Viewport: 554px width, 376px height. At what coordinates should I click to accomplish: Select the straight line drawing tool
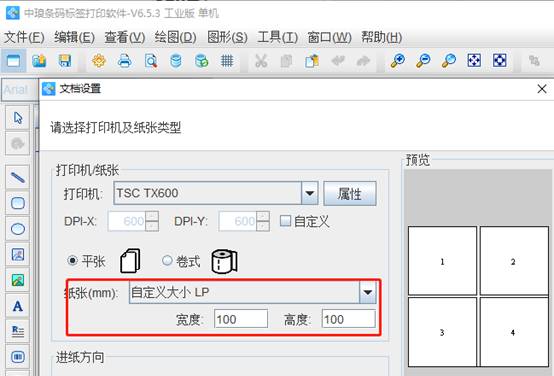click(x=18, y=177)
